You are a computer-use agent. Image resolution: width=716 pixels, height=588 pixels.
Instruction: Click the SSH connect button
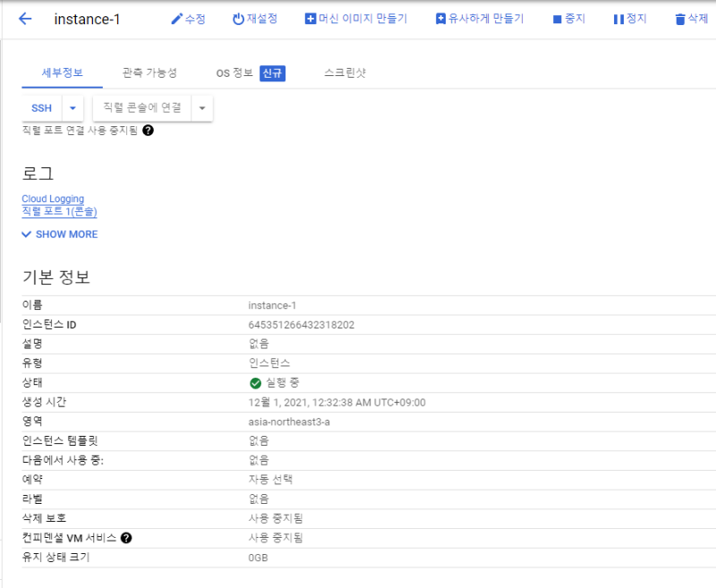pyautogui.click(x=42, y=108)
